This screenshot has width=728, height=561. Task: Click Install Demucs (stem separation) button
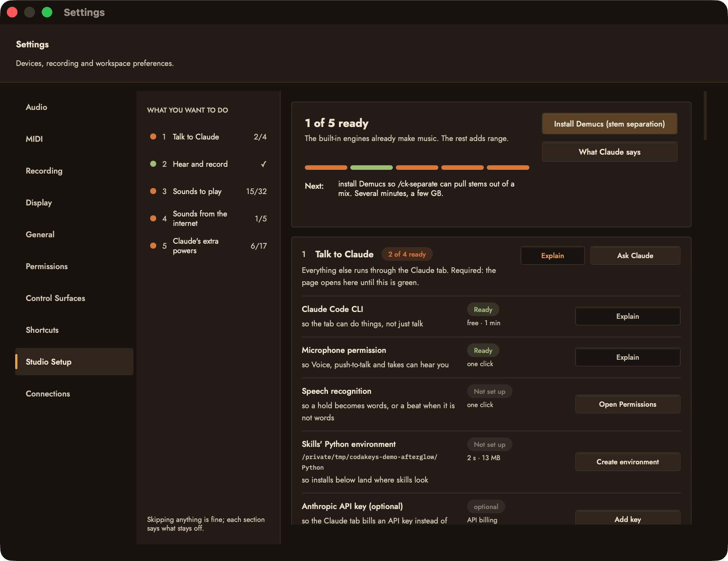tap(609, 124)
